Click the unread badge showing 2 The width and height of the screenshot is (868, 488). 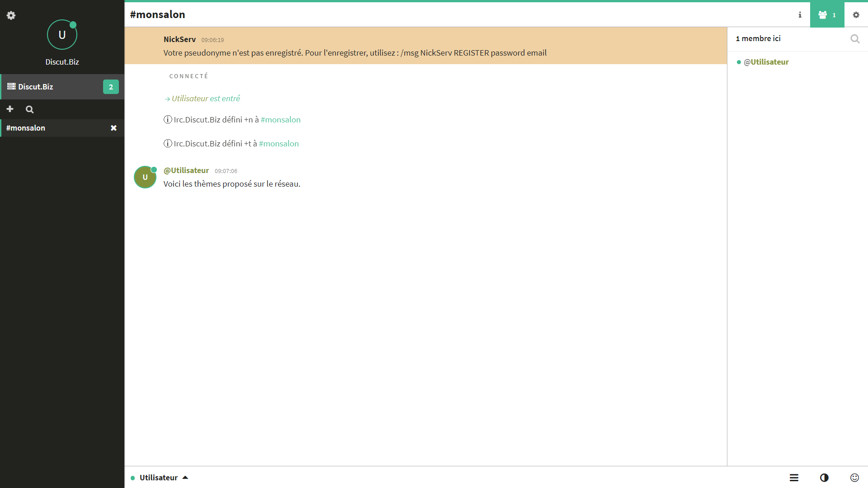111,87
